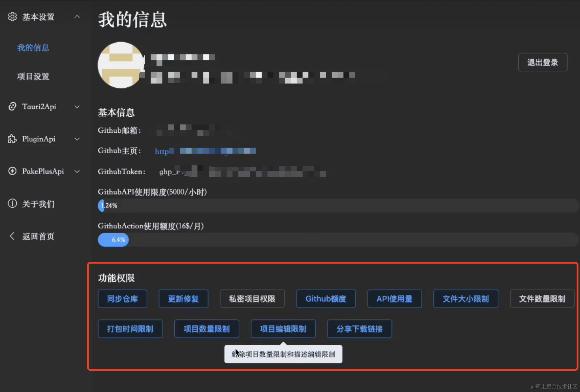
Task: Click the PakePlusApi lightning icon
Action: pos(12,171)
